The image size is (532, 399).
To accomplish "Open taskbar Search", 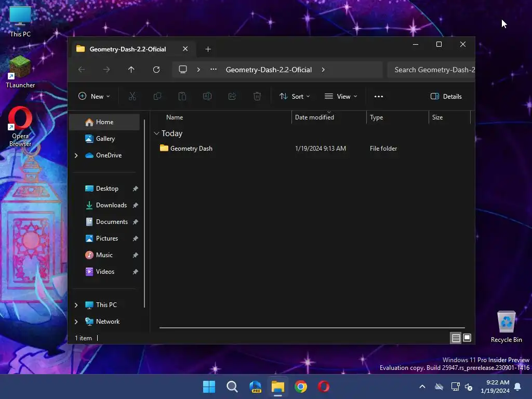I will click(232, 387).
